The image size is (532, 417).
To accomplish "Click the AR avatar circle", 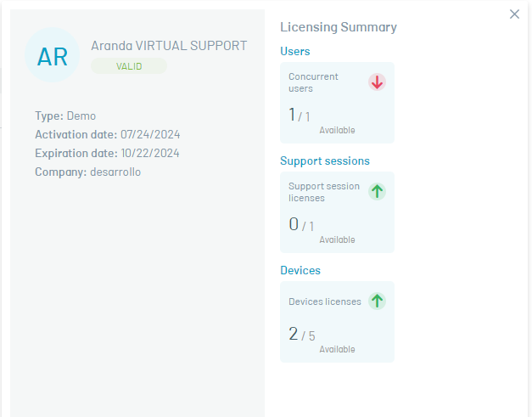I will click(x=53, y=55).
